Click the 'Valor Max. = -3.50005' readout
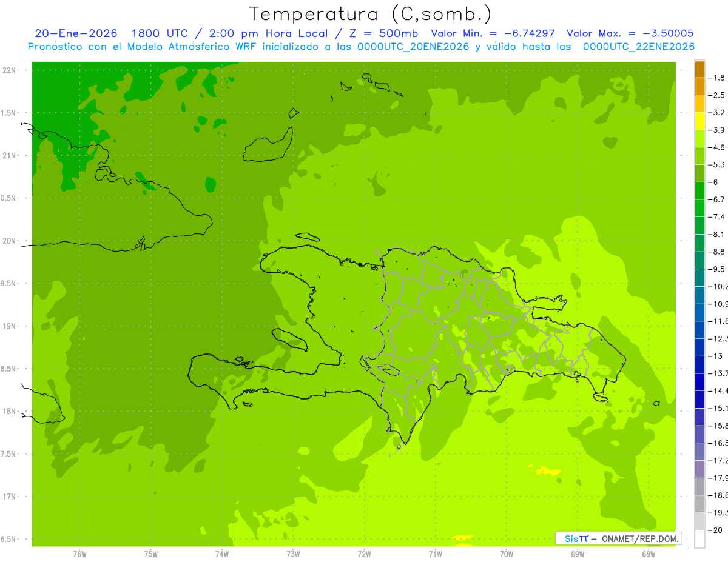Screen dimensions: 728x562 point(630,33)
